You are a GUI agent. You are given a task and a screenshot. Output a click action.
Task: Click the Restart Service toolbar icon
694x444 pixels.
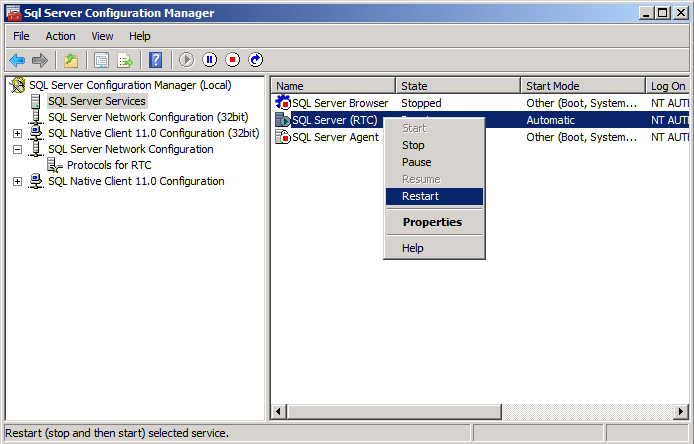coord(256,60)
